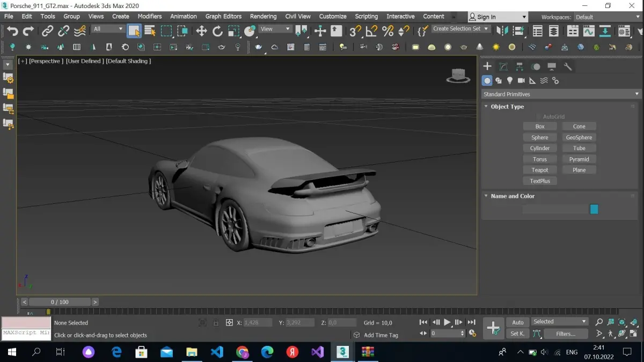Open the Rendering menu
The image size is (644, 362).
pyautogui.click(x=264, y=16)
